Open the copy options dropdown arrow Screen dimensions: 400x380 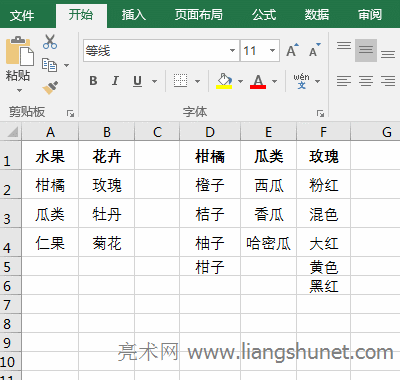[66, 65]
